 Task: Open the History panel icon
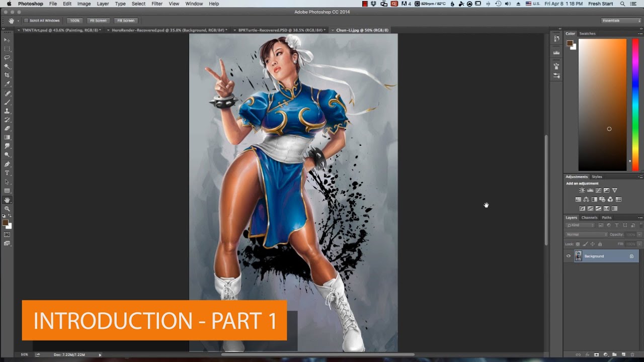(x=556, y=39)
